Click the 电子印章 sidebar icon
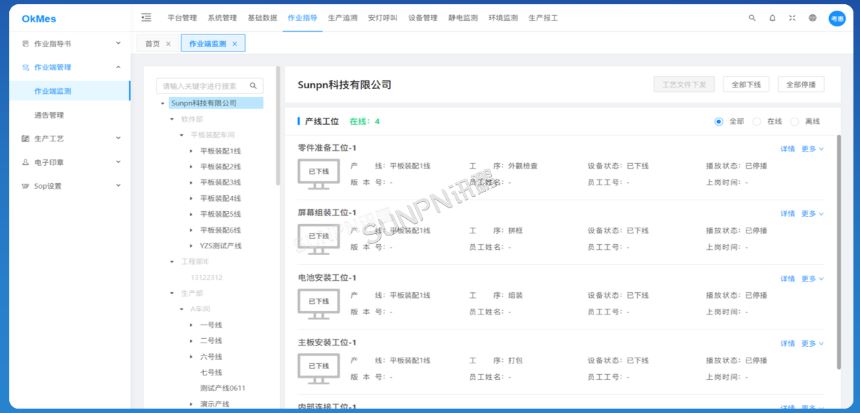The height and width of the screenshot is (413, 860). [25, 162]
